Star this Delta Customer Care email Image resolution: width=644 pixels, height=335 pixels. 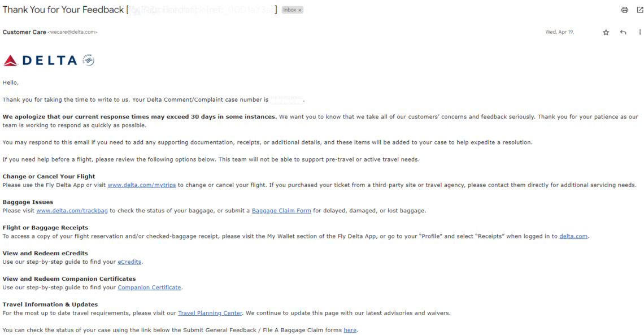606,32
